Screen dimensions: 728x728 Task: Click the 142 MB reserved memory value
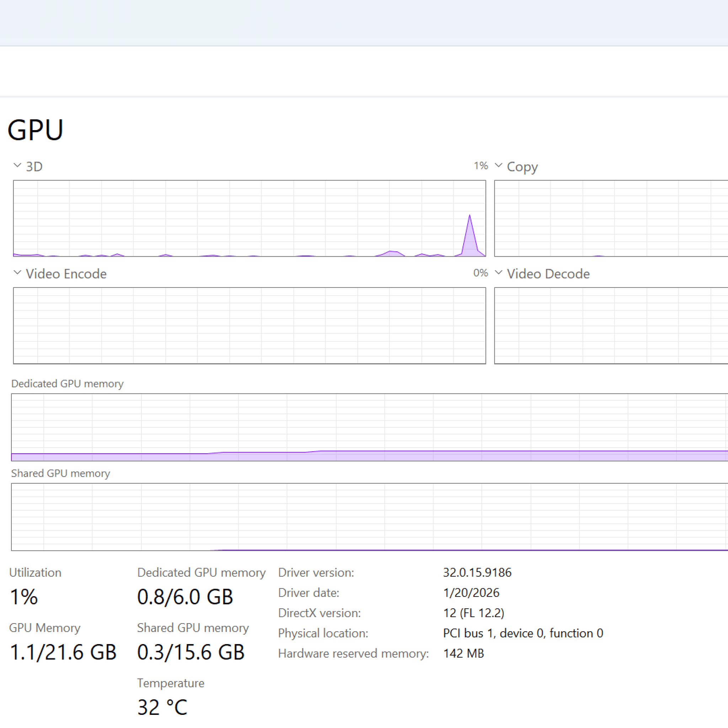(x=464, y=653)
